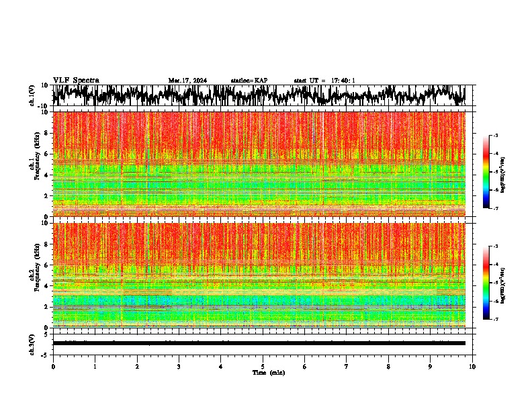This screenshot has width=532, height=411.
Task: Click the ch.2 spectrogram frequency tick "2"
Action: 46,307
